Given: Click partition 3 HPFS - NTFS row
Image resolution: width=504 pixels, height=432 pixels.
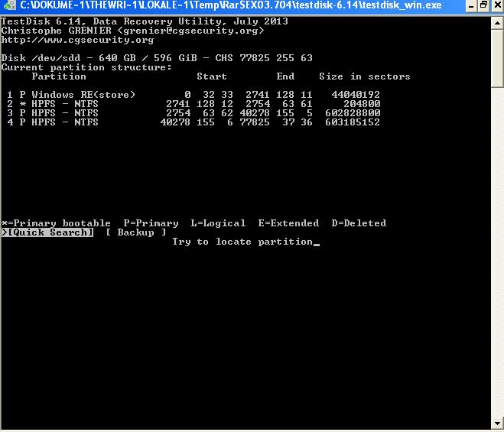Looking at the screenshot, I should coord(193,113).
